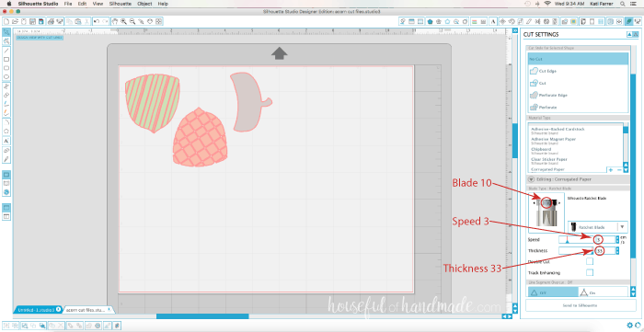Click the Send to Silhouette button
Image resolution: width=644 pixels, height=332 pixels.
pyautogui.click(x=581, y=305)
